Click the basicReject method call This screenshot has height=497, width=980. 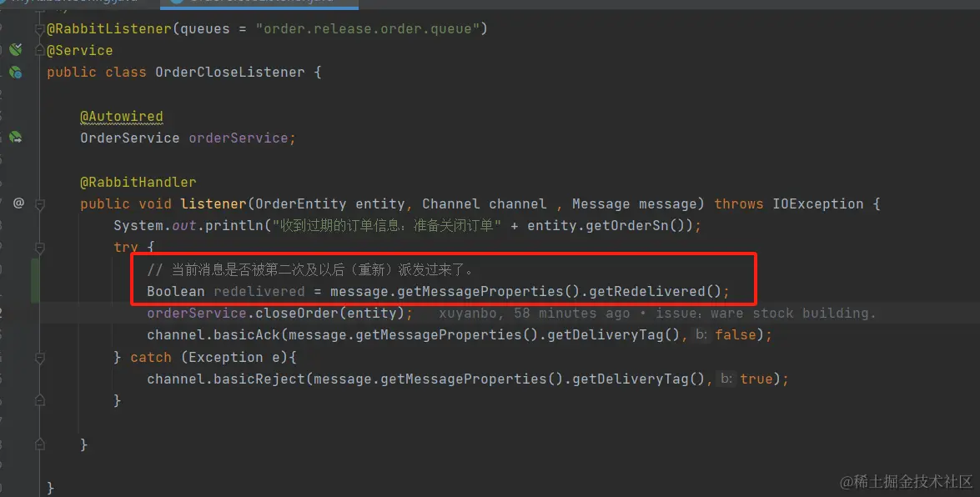259,379
